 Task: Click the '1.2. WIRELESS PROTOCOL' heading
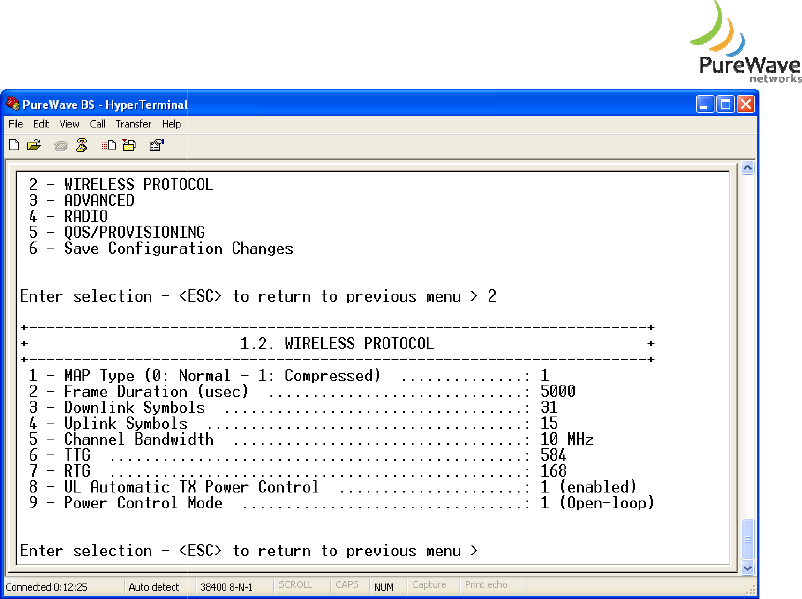point(337,343)
